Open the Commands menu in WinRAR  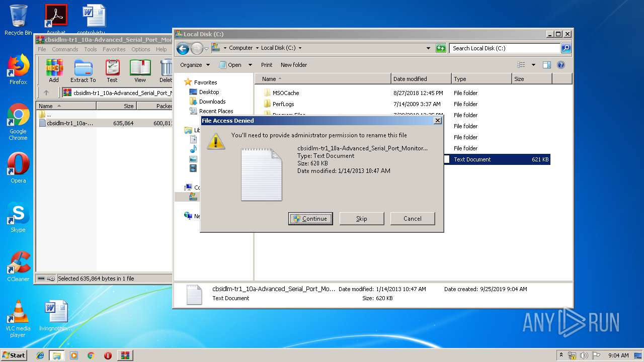tap(65, 49)
